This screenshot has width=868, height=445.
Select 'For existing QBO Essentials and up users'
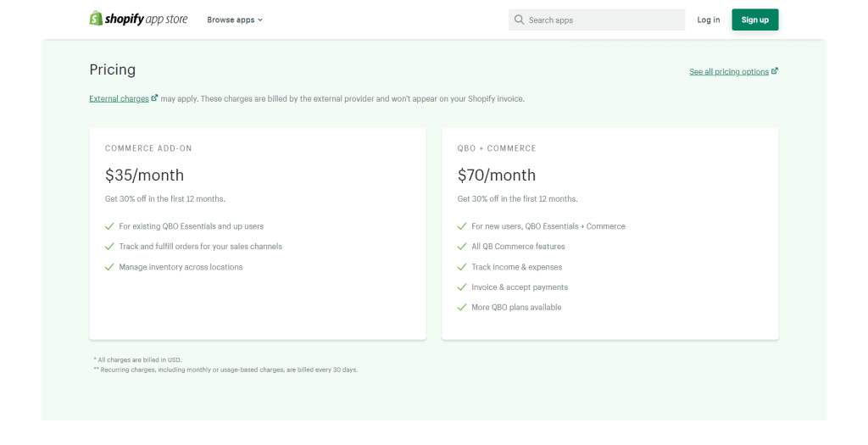(191, 226)
